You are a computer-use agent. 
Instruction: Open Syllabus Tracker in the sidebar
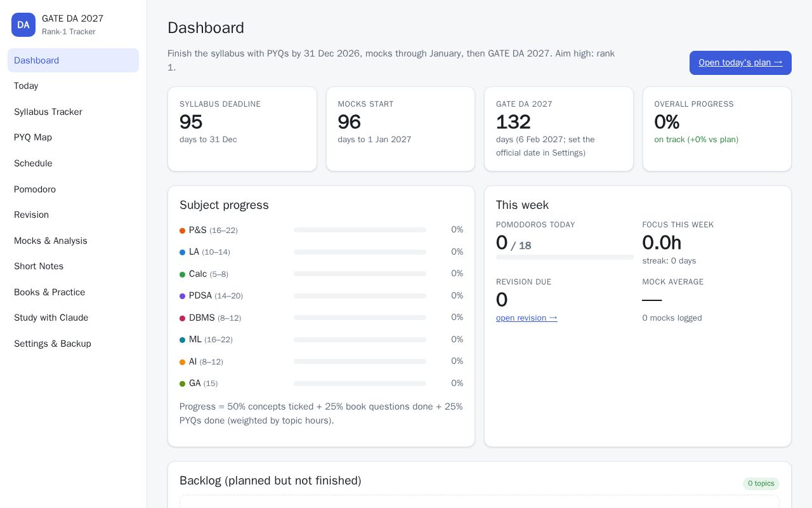73,112
